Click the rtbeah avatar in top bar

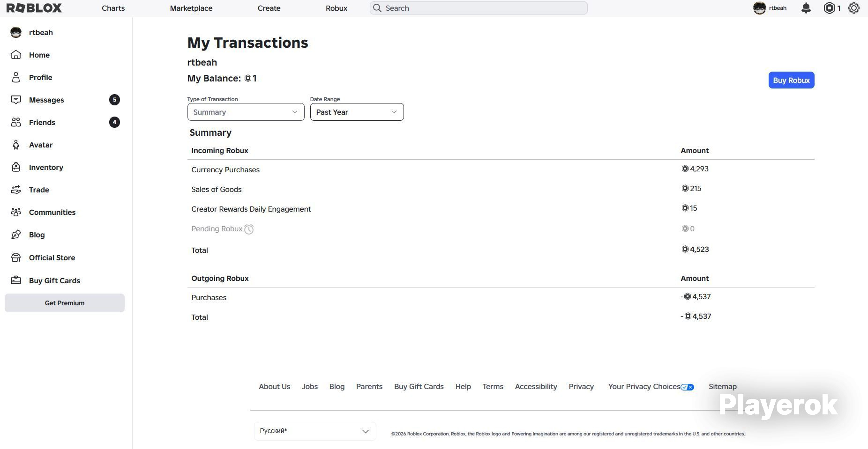coord(760,8)
